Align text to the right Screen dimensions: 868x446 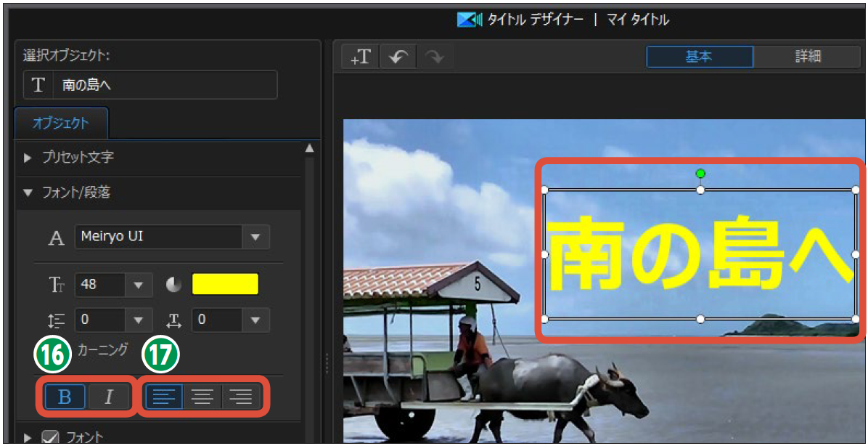click(241, 397)
